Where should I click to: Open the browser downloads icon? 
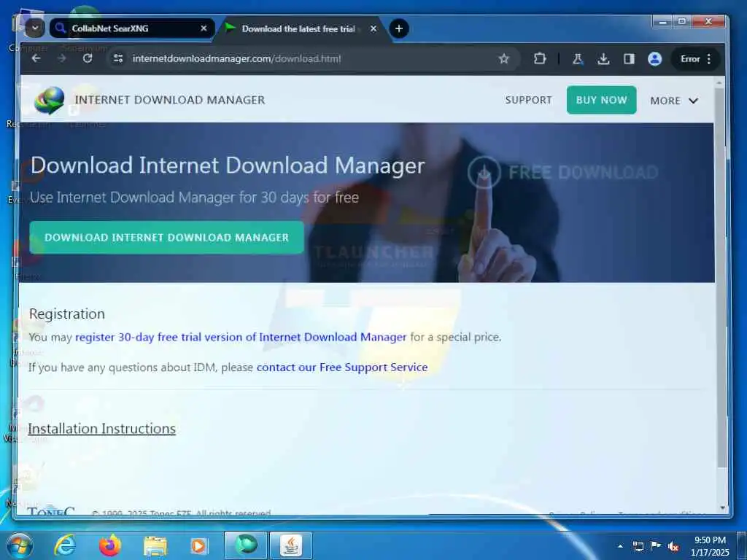pyautogui.click(x=603, y=59)
